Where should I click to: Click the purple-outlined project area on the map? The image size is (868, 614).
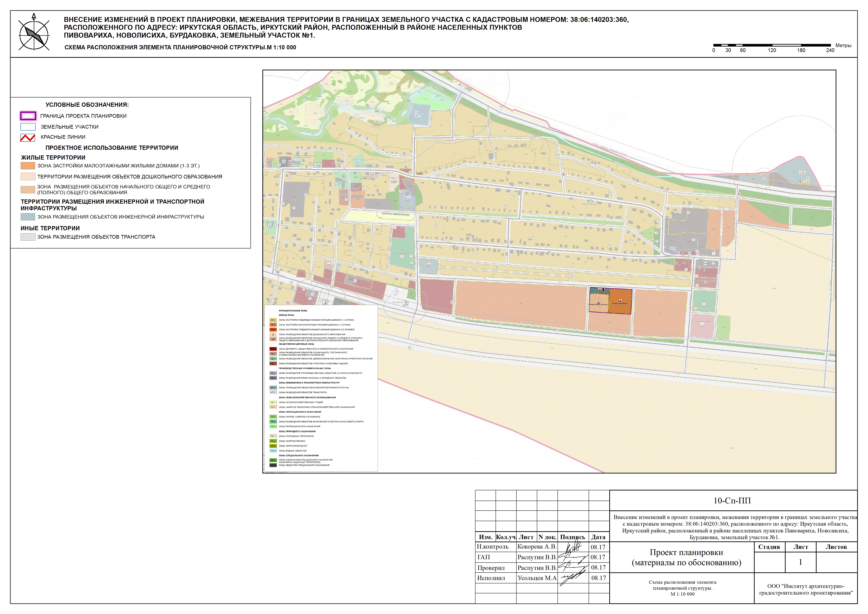click(611, 301)
